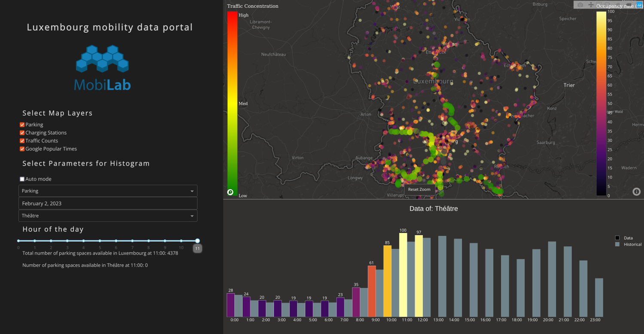Screen dimensions: 644x334
Task: Open the map attribution info icon
Action: pyautogui.click(x=636, y=192)
